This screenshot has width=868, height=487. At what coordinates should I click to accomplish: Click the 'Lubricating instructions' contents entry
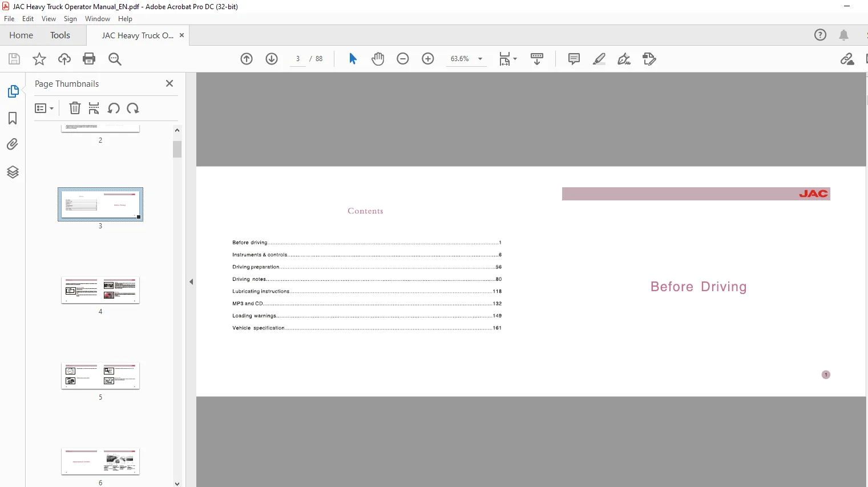pos(367,291)
